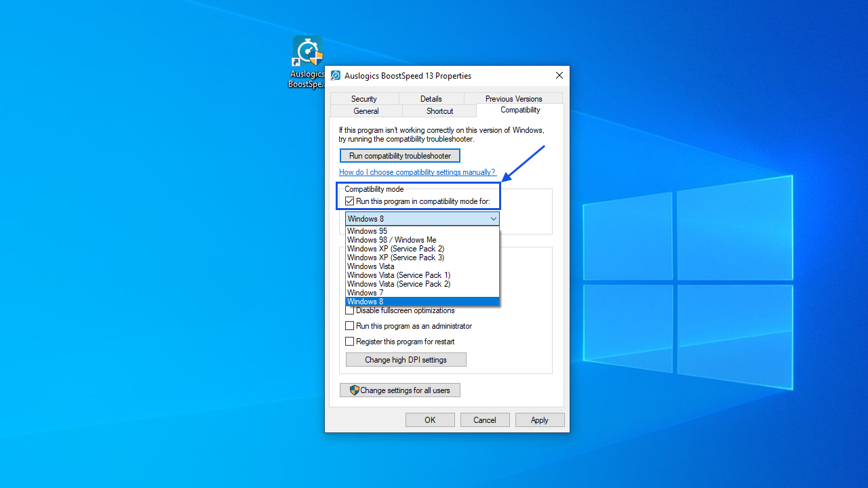Select plain Windows Vista entry
Viewport: 868px width, 488px height.
tap(422, 266)
